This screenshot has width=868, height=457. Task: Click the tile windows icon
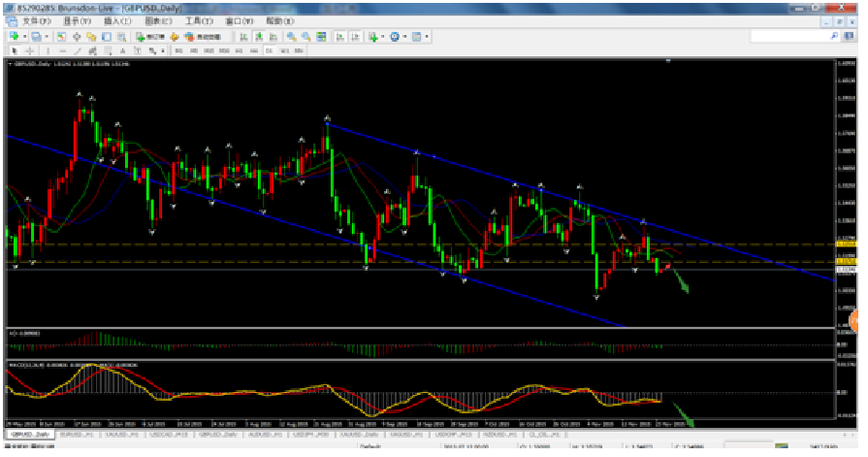pos(321,37)
